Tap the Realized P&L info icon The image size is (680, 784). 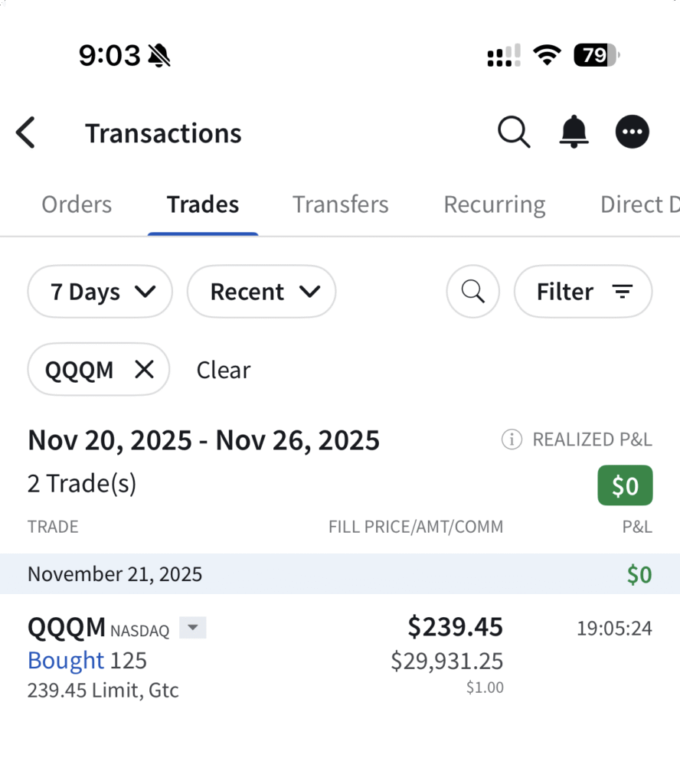tap(512, 439)
